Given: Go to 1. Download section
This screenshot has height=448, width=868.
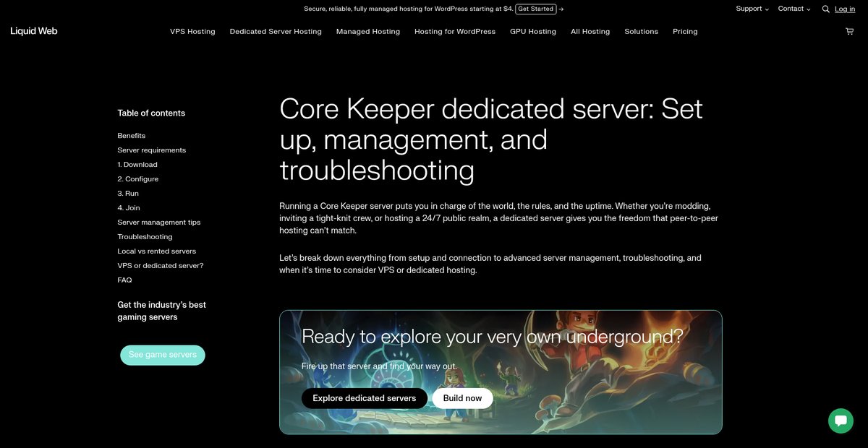Looking at the screenshot, I should (x=137, y=165).
